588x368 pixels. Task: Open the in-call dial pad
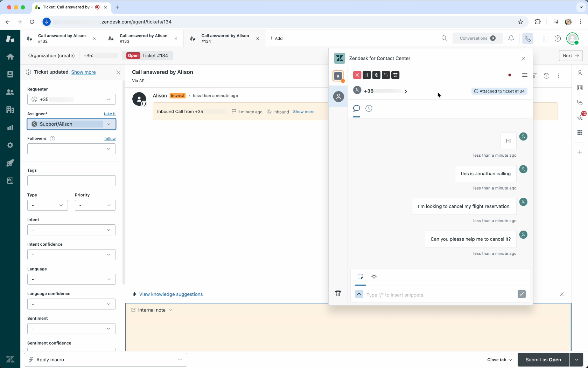(395, 75)
